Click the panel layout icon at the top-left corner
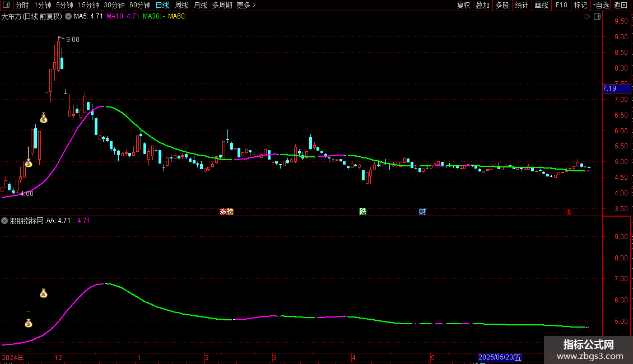Viewport: 633px width, 364px height. pyautogui.click(x=6, y=5)
